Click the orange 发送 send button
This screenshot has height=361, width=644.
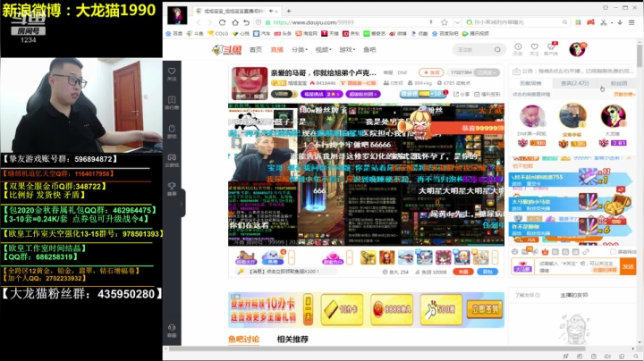pos(628,266)
